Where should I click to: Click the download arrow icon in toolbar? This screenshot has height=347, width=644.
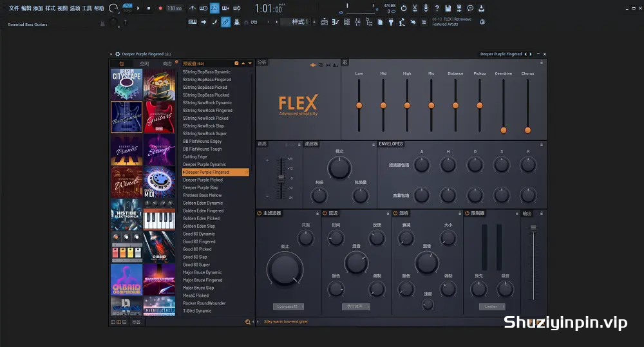pos(481,8)
